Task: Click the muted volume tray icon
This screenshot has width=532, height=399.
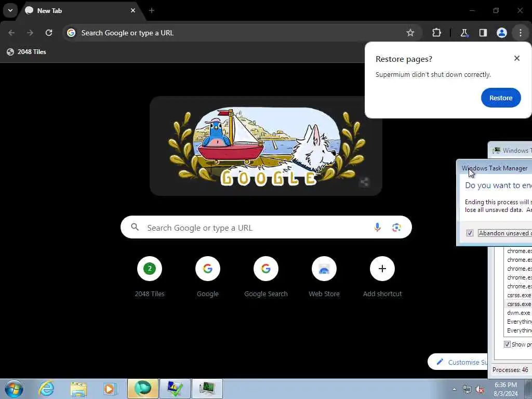Action: (x=480, y=390)
